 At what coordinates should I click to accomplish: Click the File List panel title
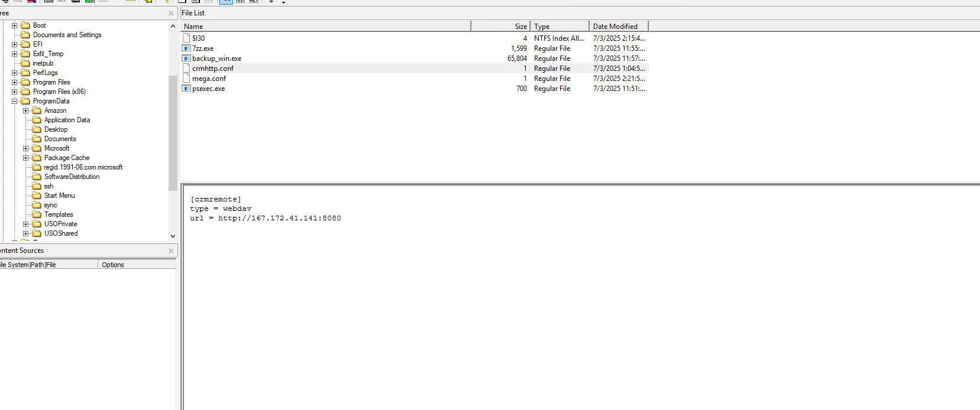point(193,13)
